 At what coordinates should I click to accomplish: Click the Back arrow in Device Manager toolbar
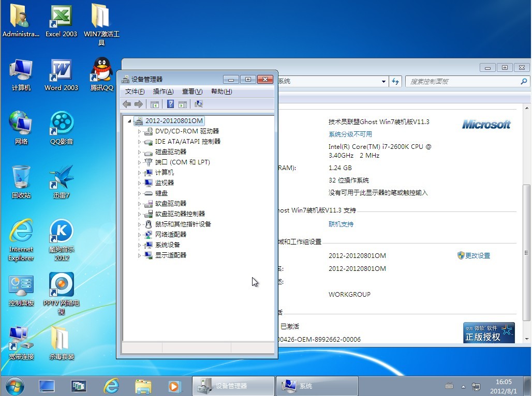point(127,104)
